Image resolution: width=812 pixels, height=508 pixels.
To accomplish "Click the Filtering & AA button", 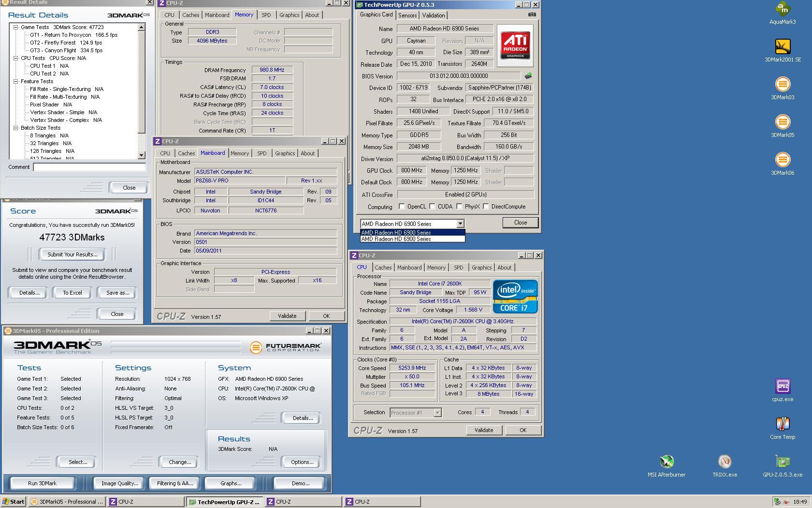I will pos(175,483).
